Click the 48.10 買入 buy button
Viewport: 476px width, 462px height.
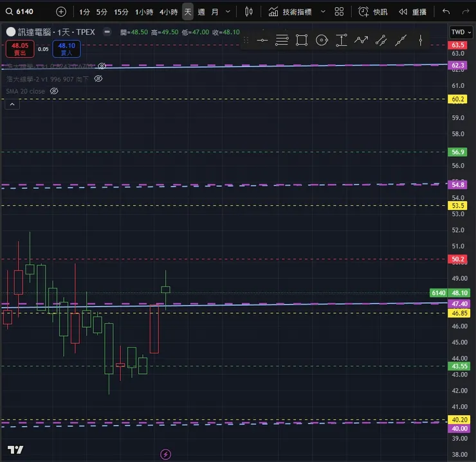pos(66,49)
